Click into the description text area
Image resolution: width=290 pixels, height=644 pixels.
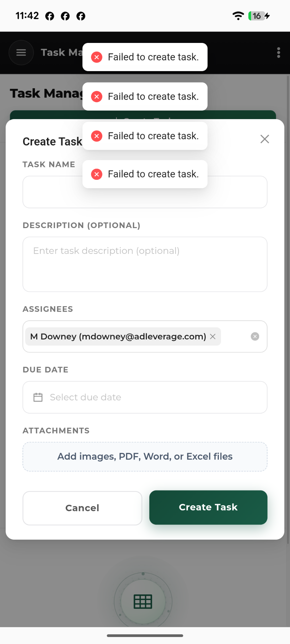pos(145,264)
